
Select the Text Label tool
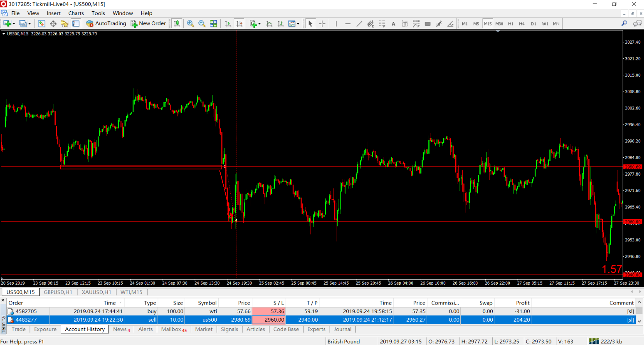(405, 24)
